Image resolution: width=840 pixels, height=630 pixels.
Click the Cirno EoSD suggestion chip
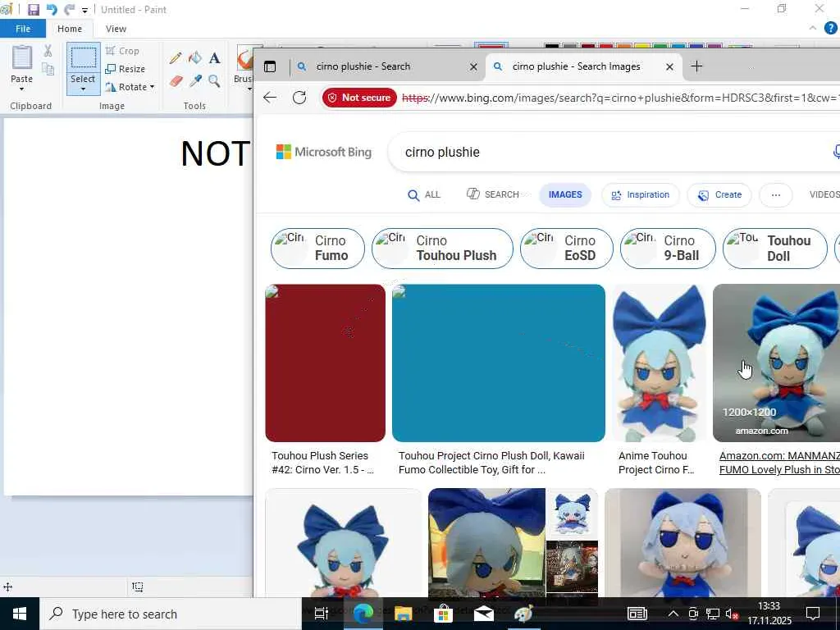[567, 248]
